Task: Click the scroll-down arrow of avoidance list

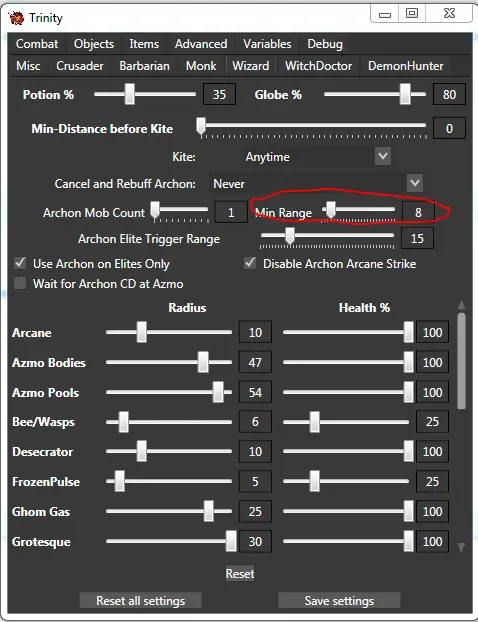Action: pos(461,547)
